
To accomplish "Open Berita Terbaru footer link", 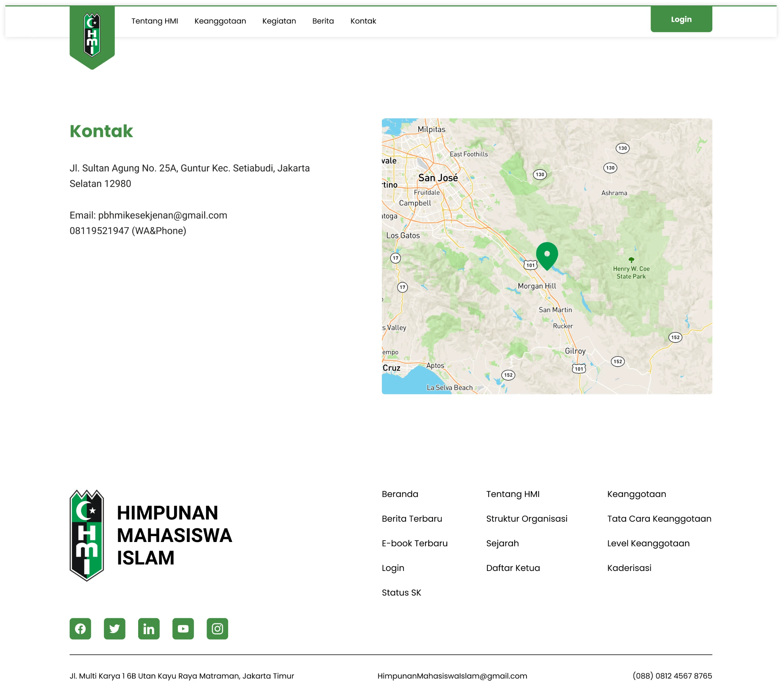I will (x=412, y=518).
